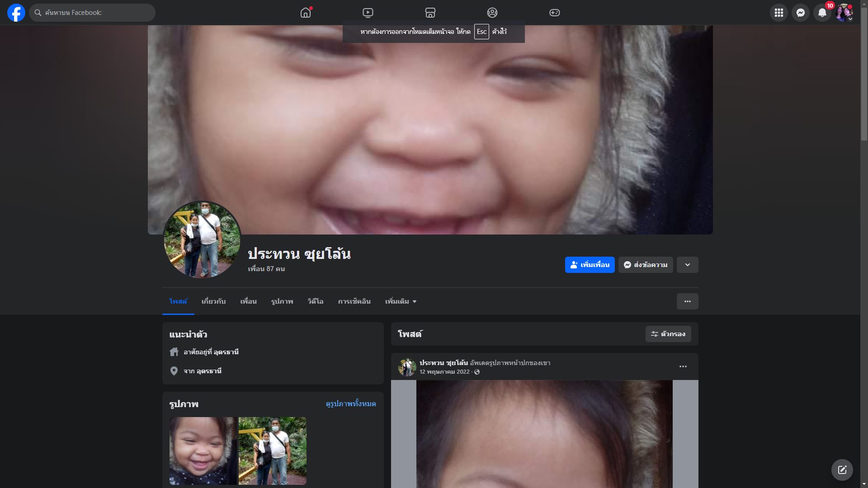Open the notifications bell

click(x=822, y=13)
